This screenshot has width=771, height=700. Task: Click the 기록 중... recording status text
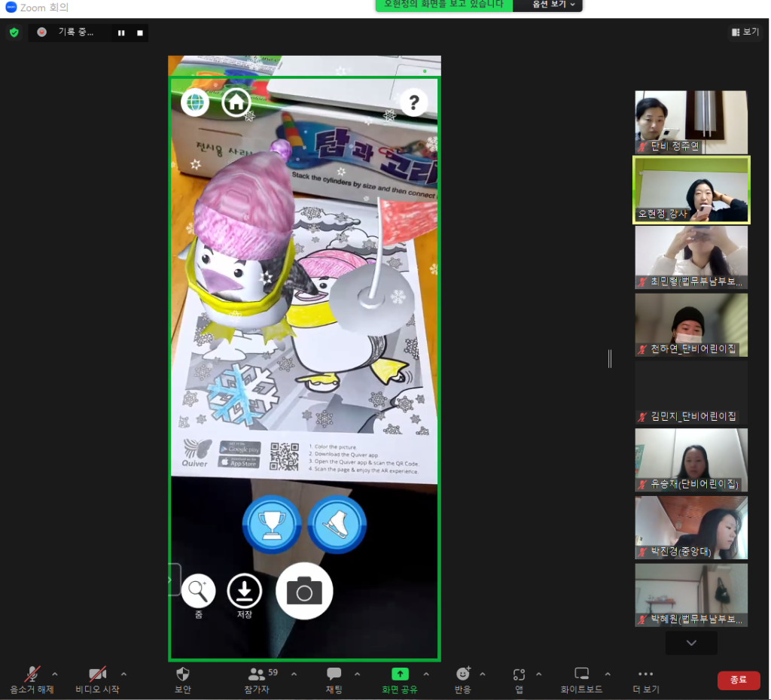[x=76, y=32]
